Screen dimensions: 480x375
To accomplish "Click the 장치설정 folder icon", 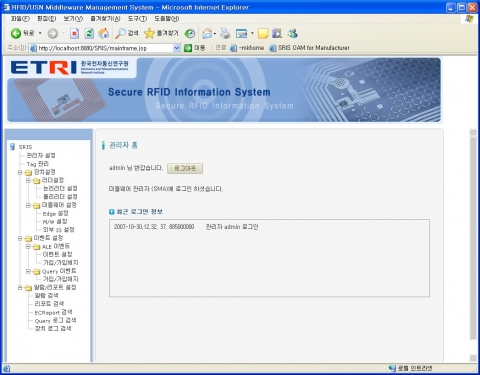I will point(28,172).
